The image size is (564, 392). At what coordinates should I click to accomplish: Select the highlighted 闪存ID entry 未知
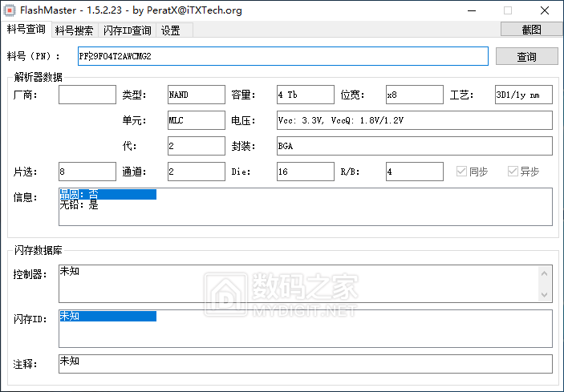point(107,316)
